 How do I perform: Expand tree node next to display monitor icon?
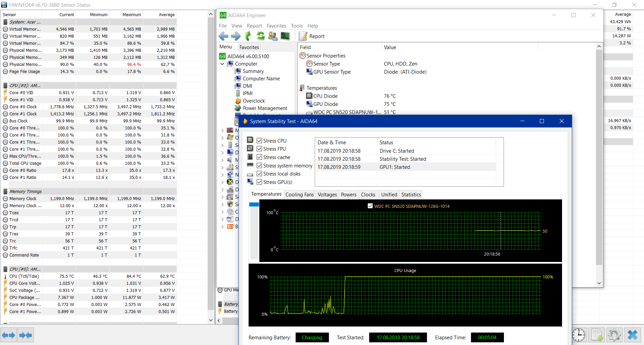click(x=222, y=152)
